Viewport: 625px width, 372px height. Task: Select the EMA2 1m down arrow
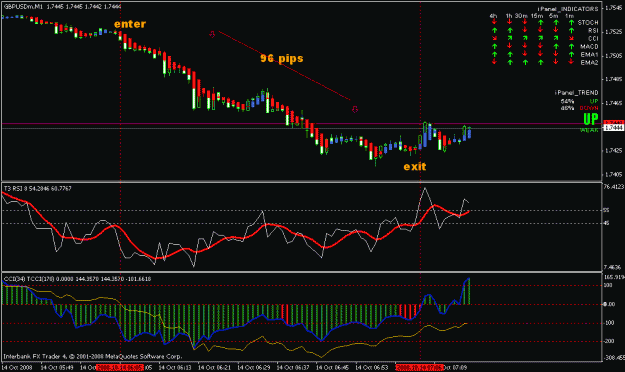coord(571,62)
